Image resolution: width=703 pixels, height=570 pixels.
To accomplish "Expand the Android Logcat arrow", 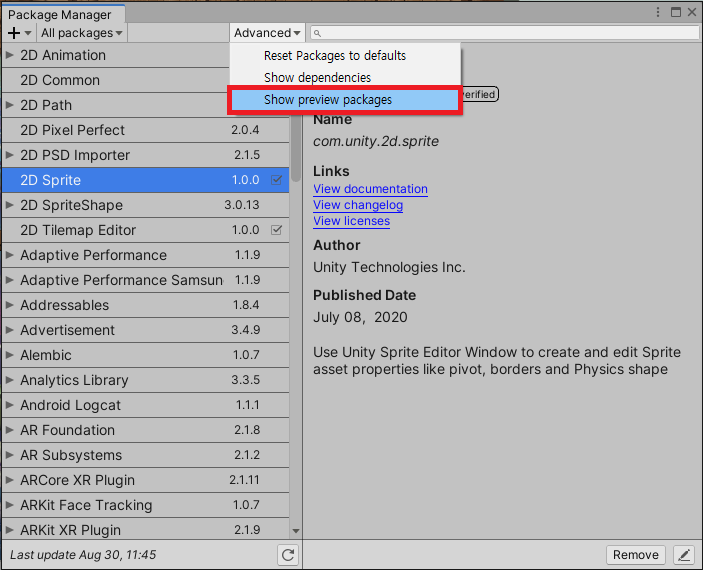I will coord(9,405).
